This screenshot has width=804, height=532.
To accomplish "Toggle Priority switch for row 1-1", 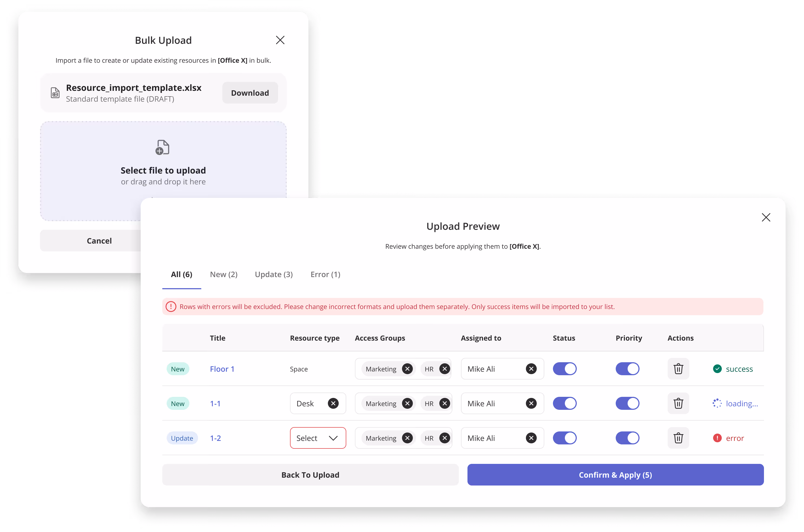I will [627, 403].
